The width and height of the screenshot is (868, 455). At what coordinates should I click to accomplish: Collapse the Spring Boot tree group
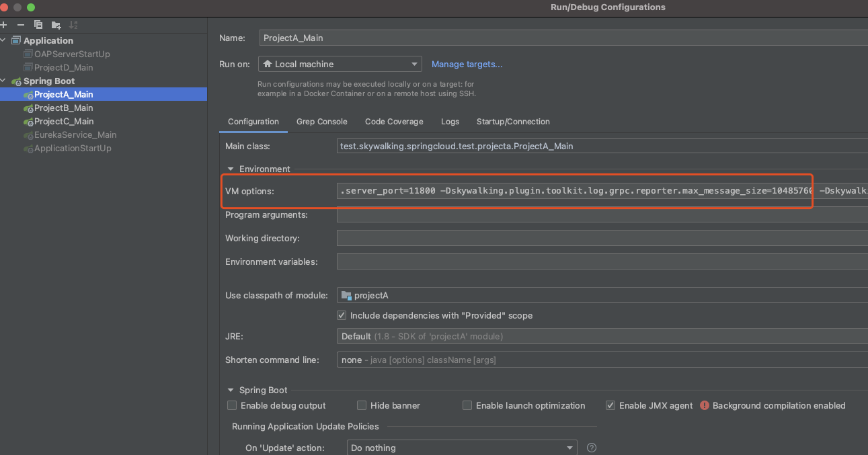click(x=3, y=81)
